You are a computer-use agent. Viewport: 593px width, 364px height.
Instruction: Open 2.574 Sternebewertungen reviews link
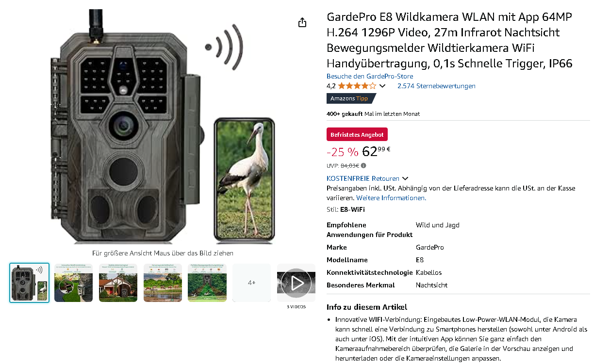436,86
